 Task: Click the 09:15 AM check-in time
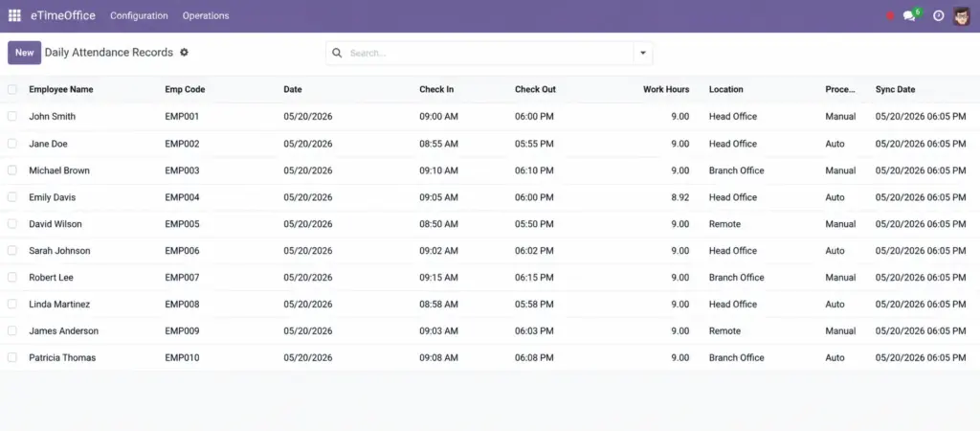coord(438,277)
